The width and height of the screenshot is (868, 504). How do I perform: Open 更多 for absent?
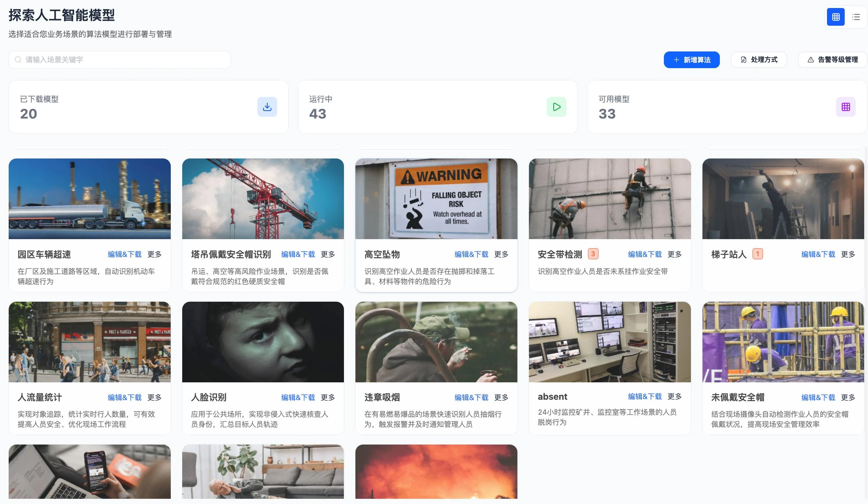675,397
